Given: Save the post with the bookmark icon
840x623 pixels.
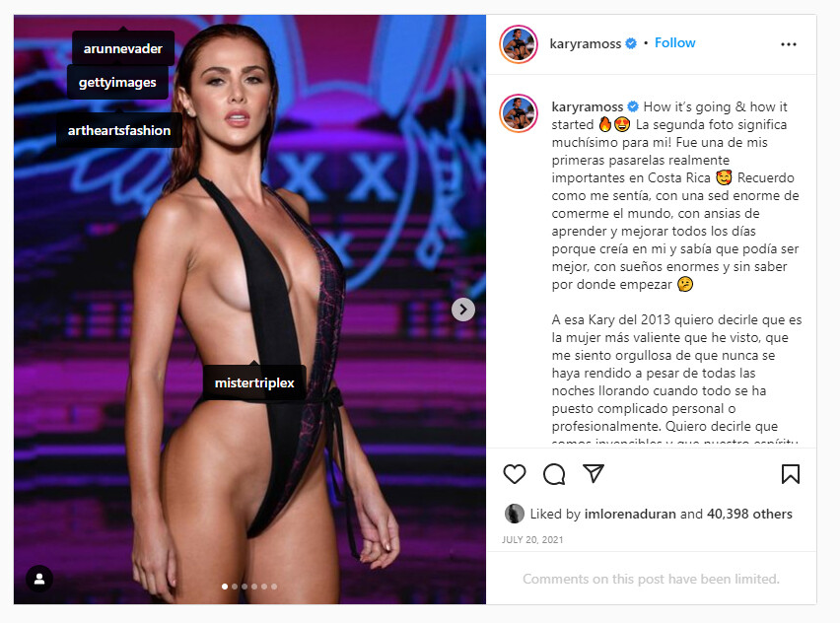Looking at the screenshot, I should click(x=790, y=474).
